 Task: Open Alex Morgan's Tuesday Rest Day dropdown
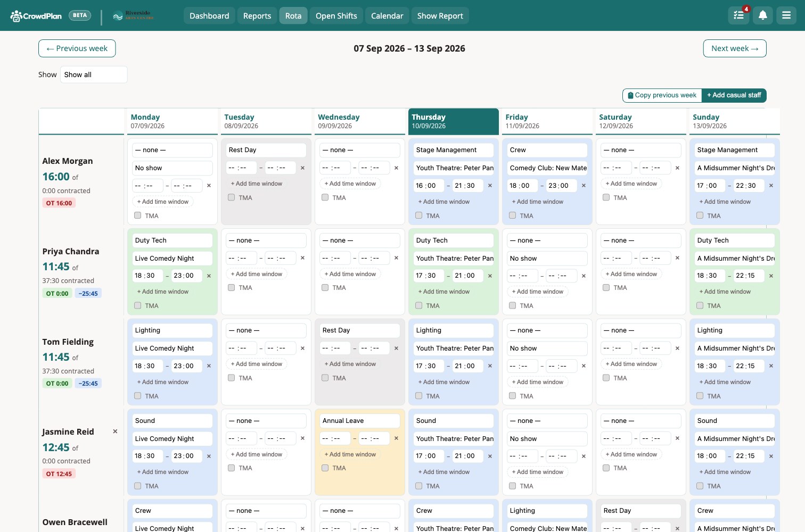pos(266,150)
